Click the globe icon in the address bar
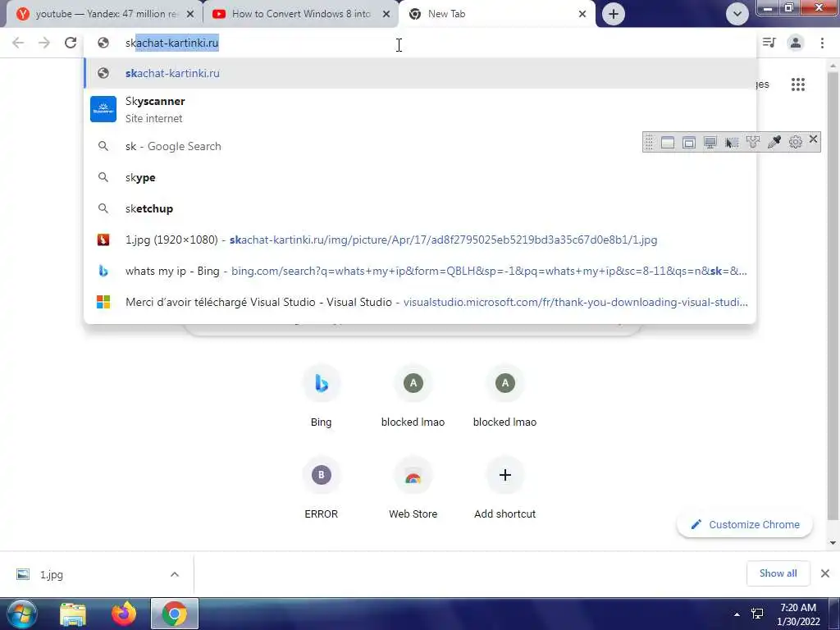This screenshot has width=840, height=630. click(103, 43)
